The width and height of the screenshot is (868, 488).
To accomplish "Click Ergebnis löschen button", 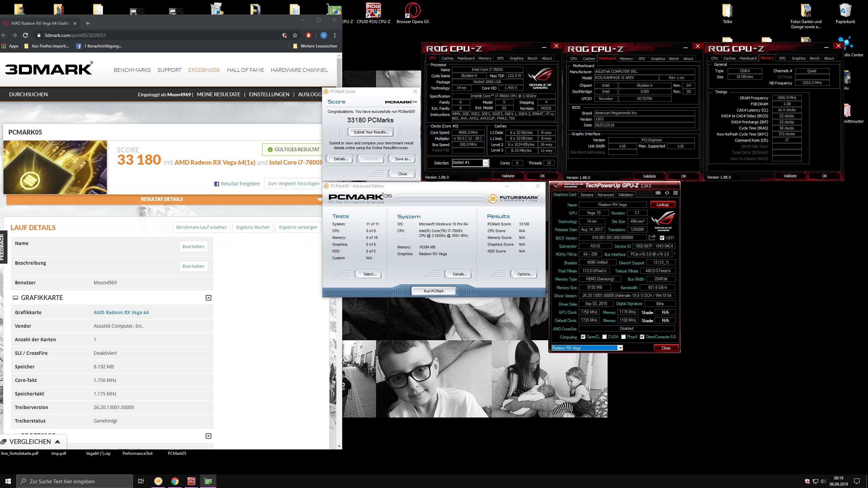I will pos(253,227).
